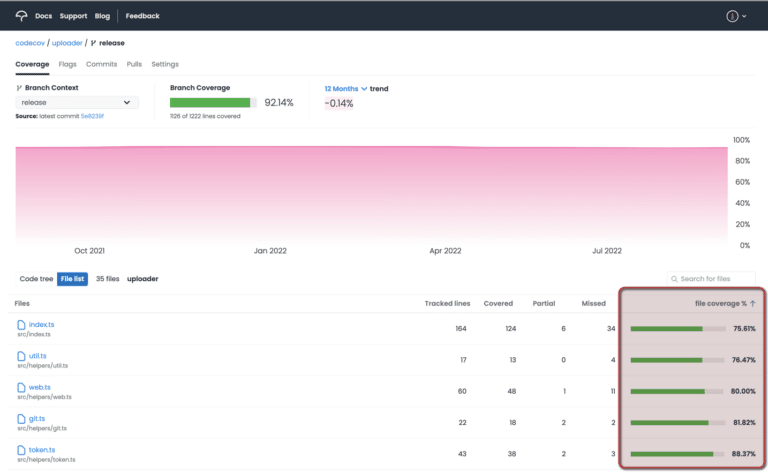This screenshot has width=768, height=473.
Task: Click the Branch Coverage progress bar
Action: [x=213, y=102]
